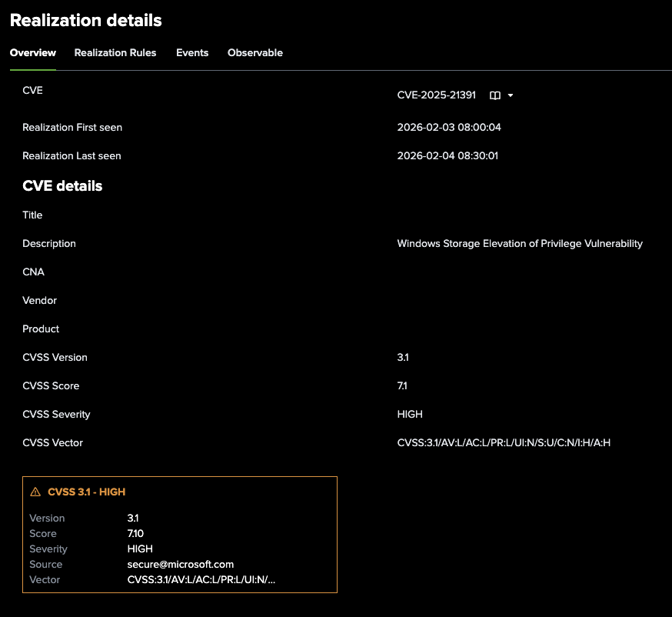
Task: Click the Windows Storage Elevation description text
Action: coord(520,243)
